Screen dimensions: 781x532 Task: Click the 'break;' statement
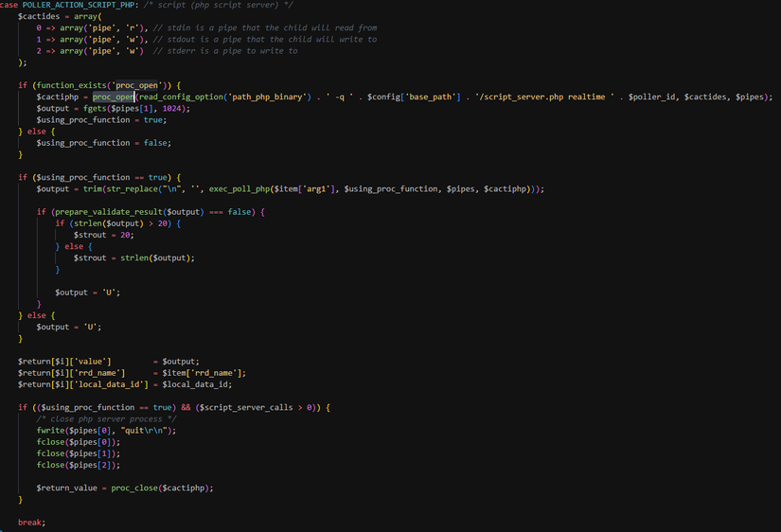coord(32,522)
